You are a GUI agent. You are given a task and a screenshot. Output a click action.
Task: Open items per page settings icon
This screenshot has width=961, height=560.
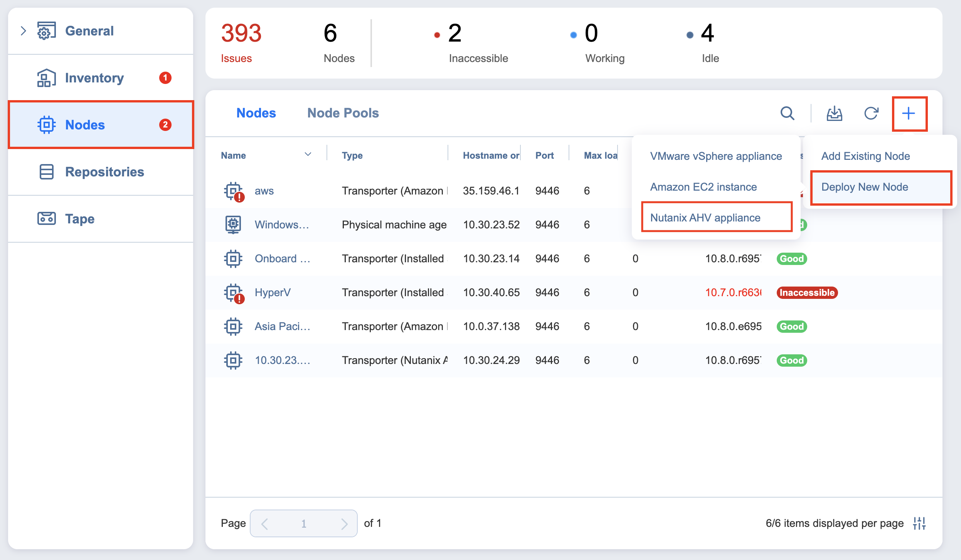pos(919,523)
